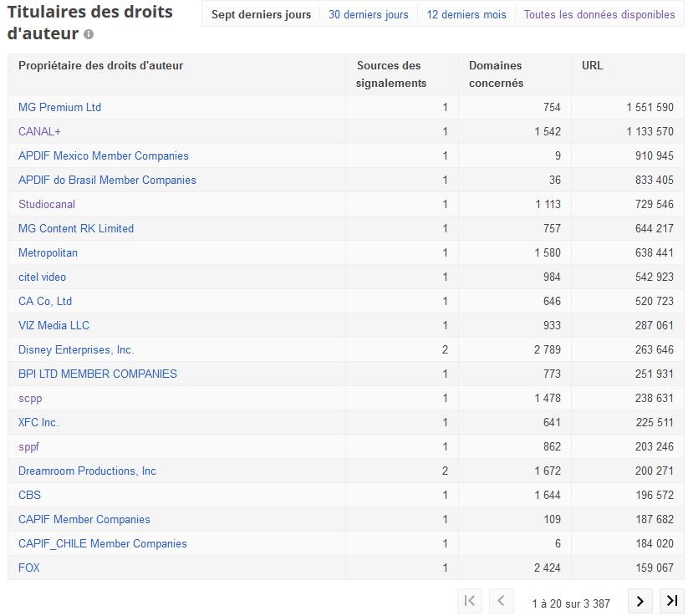
Task: Open Dreamroom Productions, Inc link
Action: [x=87, y=471]
